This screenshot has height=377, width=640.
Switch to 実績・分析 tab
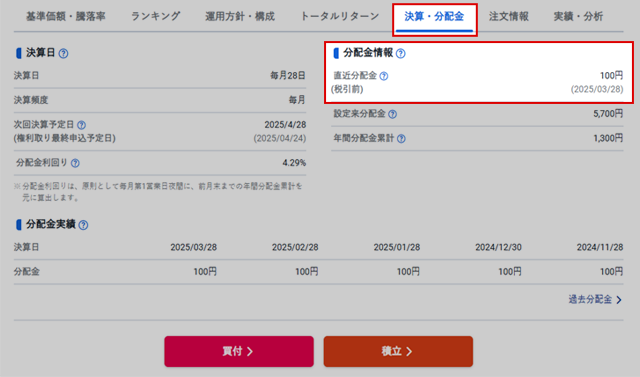[x=578, y=16]
